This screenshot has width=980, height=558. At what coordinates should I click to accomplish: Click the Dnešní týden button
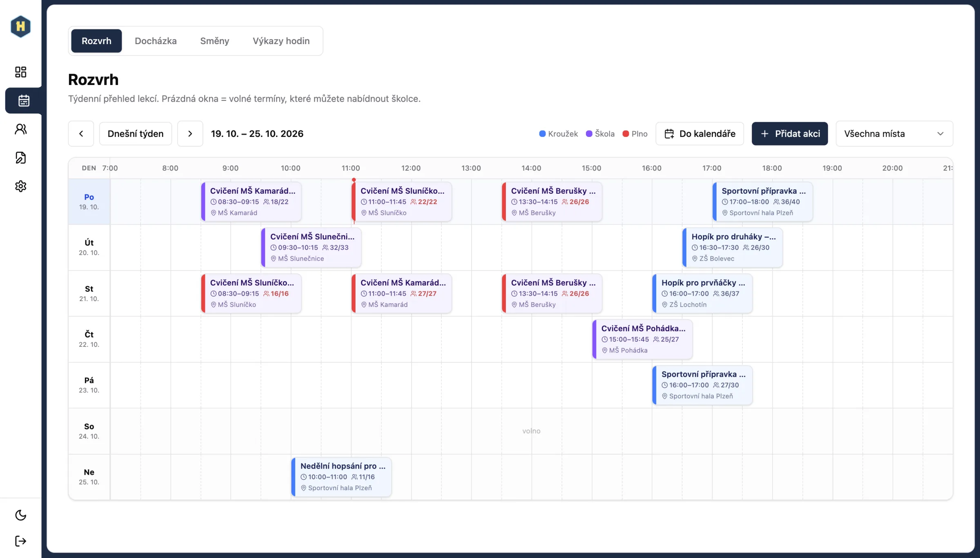click(x=136, y=134)
